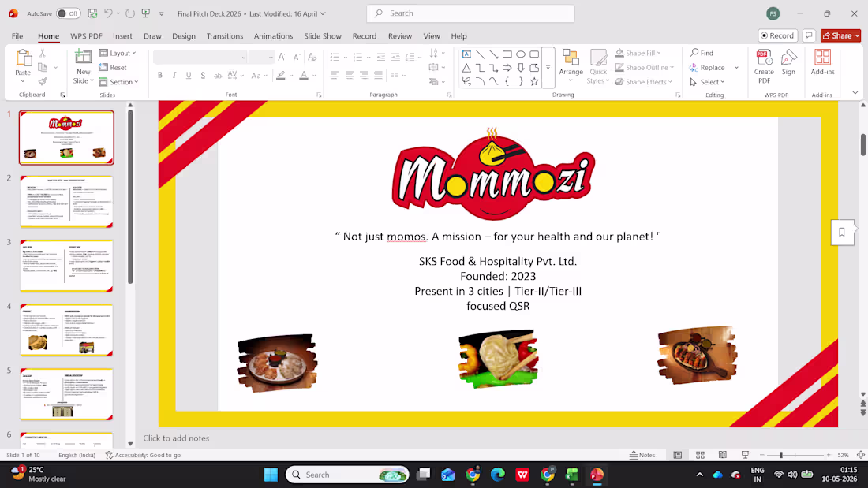Click the Reset slide button
This screenshot has width=868, height=488.
113,68
